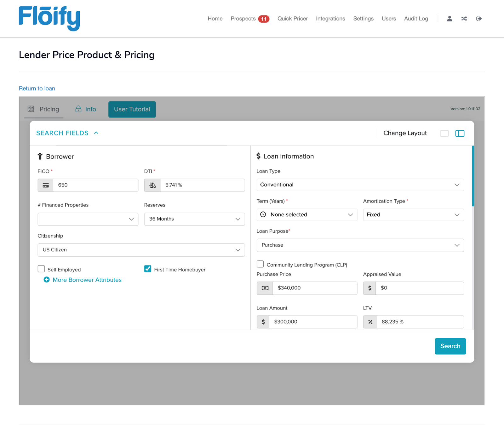Uncheck First Time Homebuyer checkbox
Viewport: 504px width, 427px height.
coord(148,269)
